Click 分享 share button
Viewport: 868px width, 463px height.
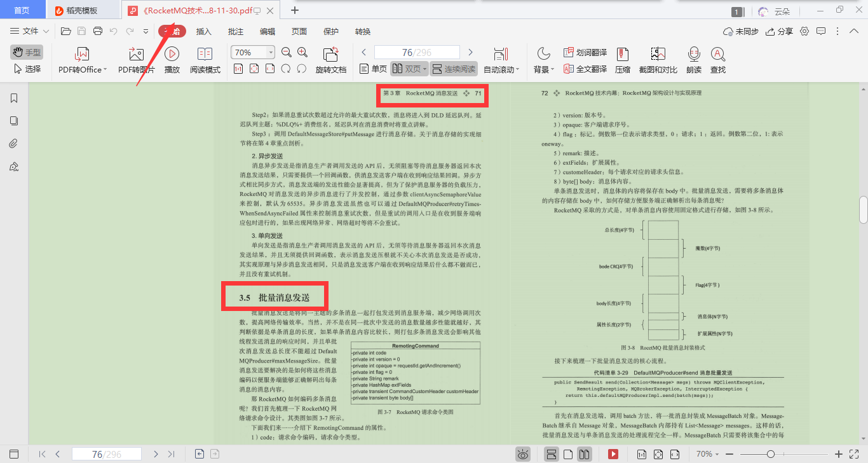780,31
